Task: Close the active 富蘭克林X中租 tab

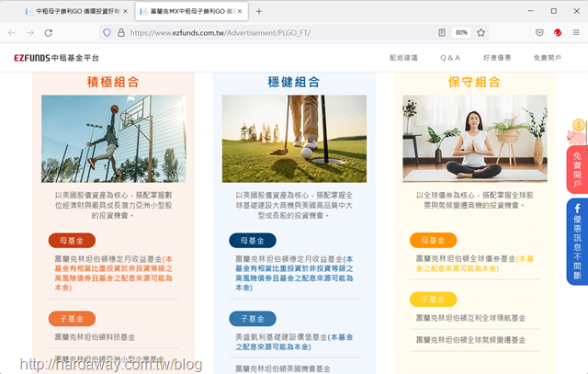Action: click(x=240, y=11)
